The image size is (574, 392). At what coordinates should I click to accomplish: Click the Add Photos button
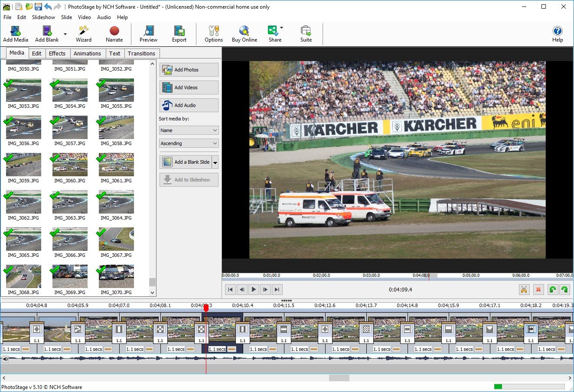(189, 70)
